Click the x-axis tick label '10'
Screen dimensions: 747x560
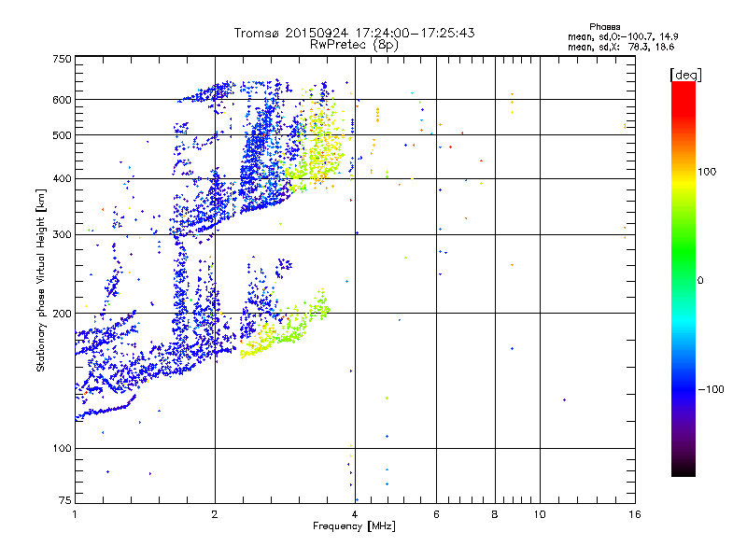(x=540, y=514)
